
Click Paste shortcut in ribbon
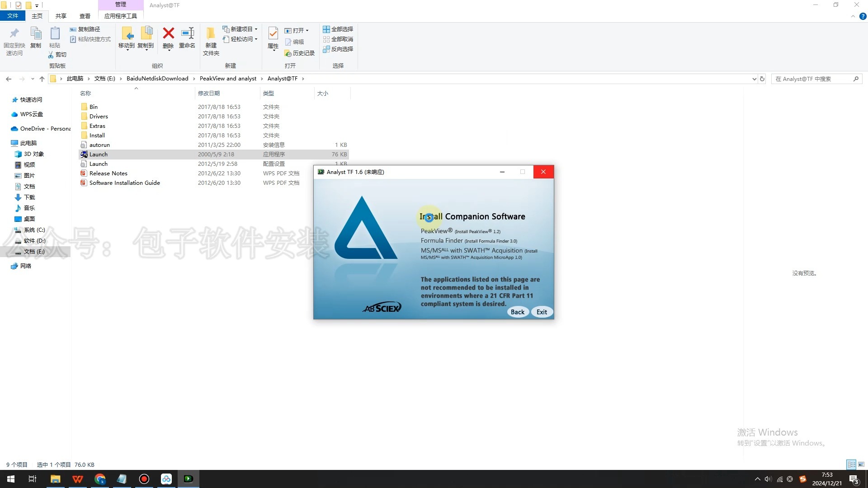(x=90, y=39)
